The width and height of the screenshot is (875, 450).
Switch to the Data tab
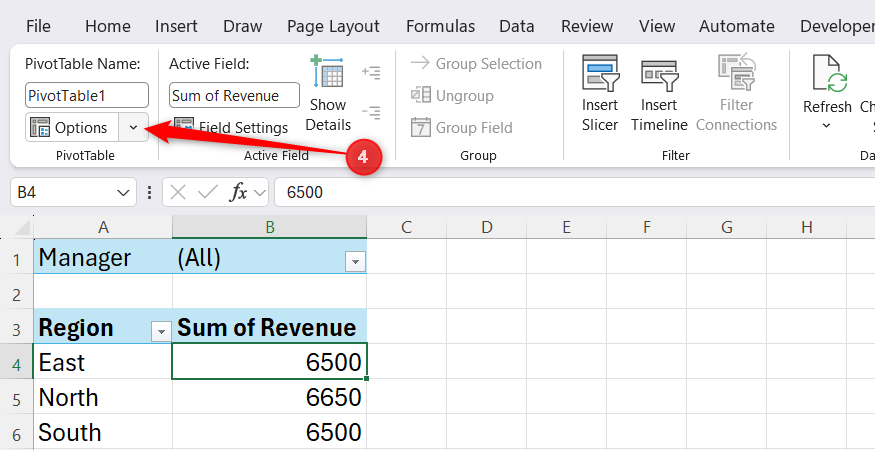tap(516, 26)
